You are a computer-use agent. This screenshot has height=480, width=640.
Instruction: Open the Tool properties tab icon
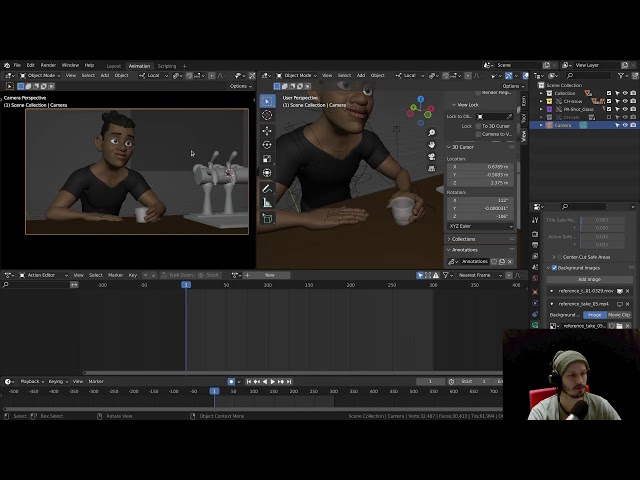point(535,220)
